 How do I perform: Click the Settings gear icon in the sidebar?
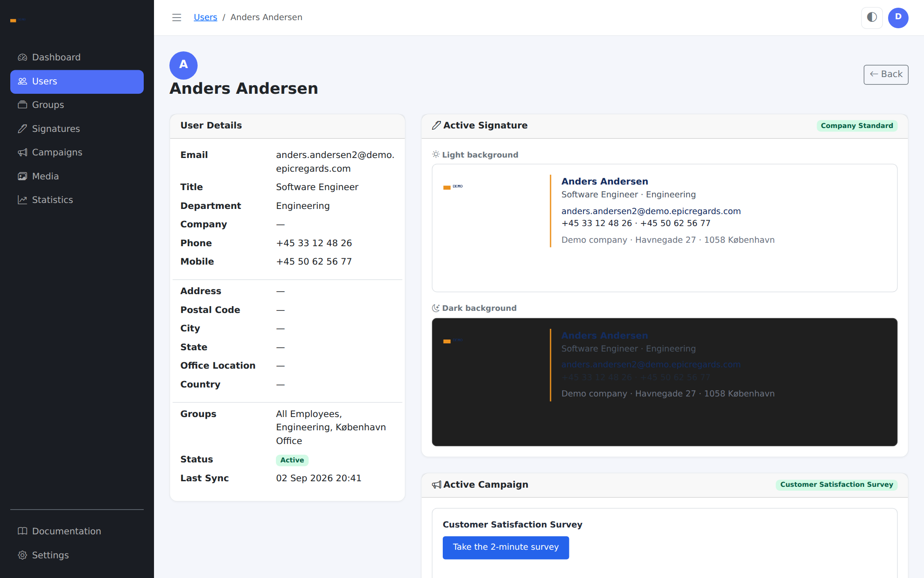tap(22, 555)
